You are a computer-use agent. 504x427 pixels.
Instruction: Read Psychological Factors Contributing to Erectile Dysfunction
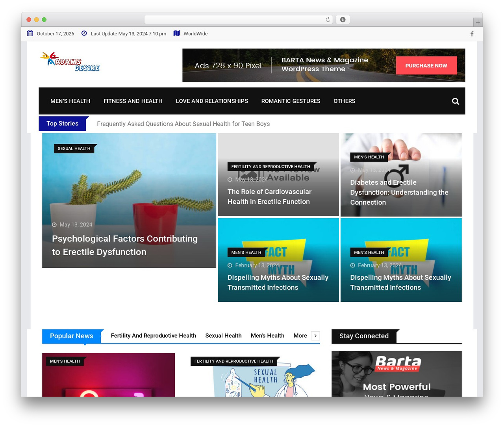point(125,245)
